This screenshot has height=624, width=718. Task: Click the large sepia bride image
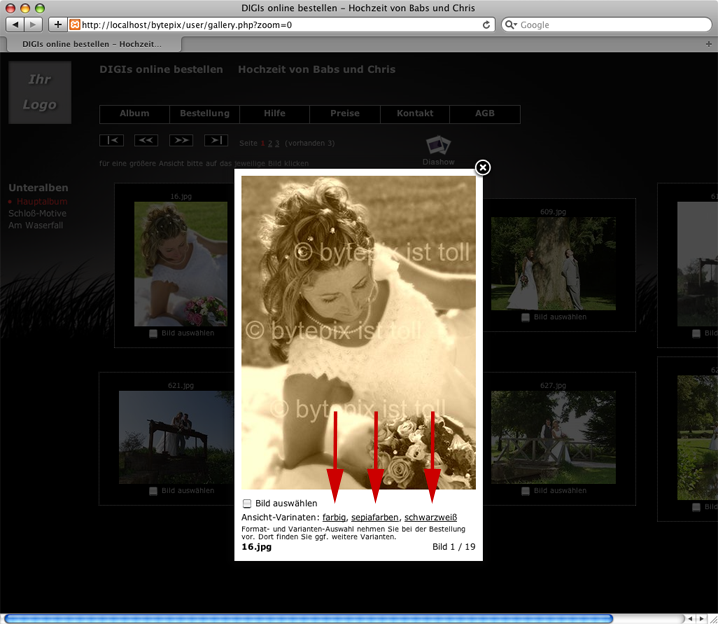point(359,333)
